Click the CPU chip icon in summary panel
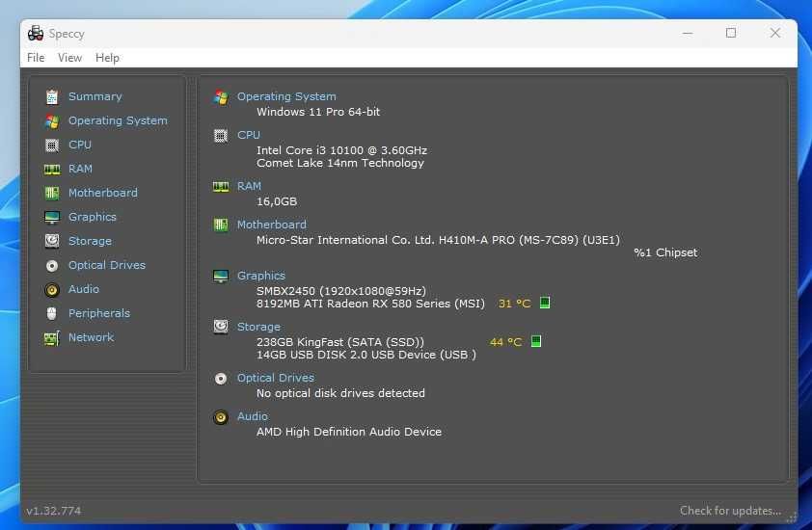 point(221,136)
